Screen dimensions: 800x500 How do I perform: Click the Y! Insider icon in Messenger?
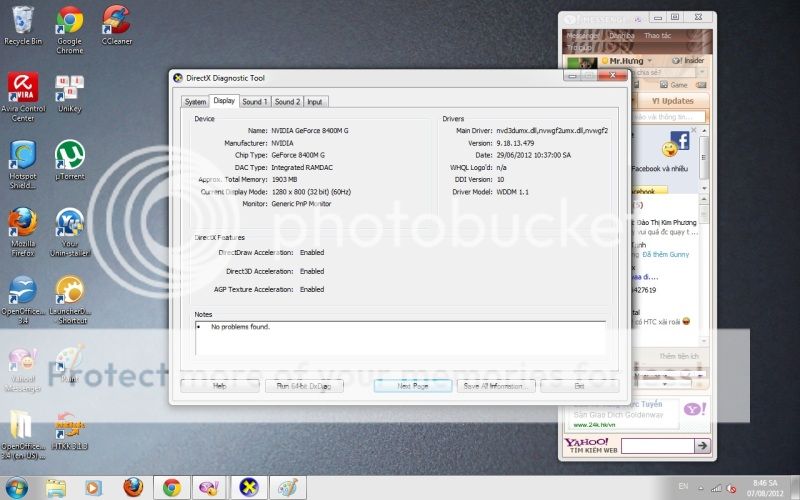687,60
